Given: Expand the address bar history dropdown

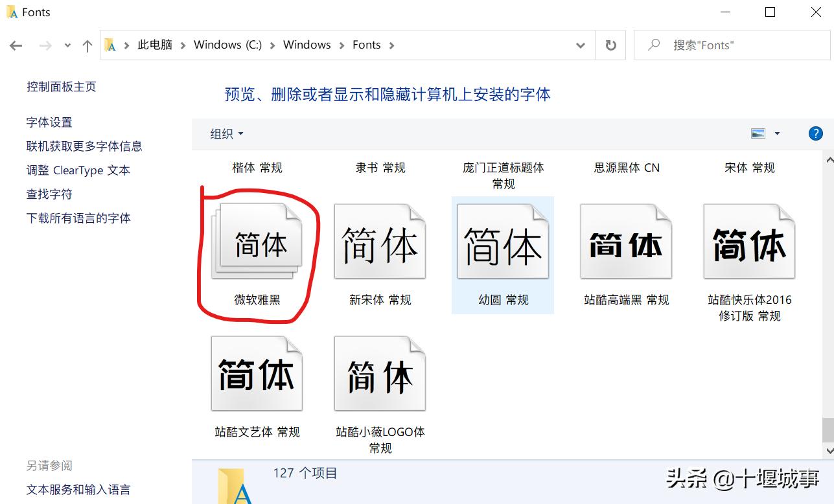Looking at the screenshot, I should coord(581,45).
